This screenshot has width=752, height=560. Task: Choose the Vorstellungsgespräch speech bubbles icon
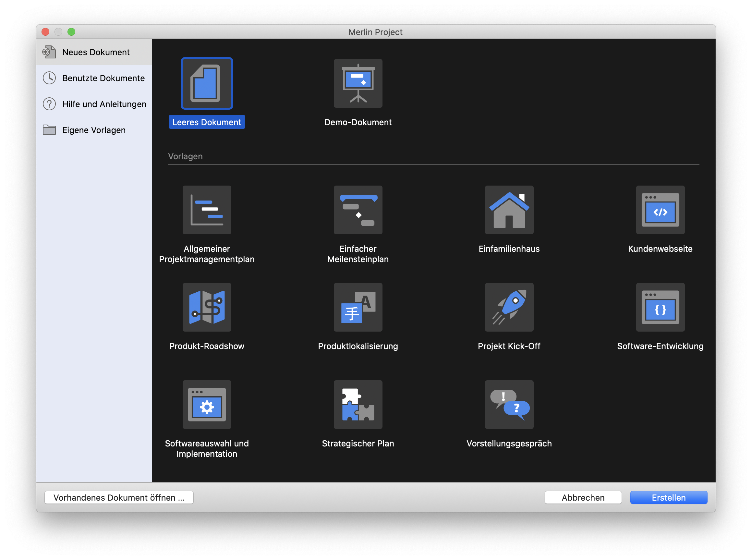point(509,404)
